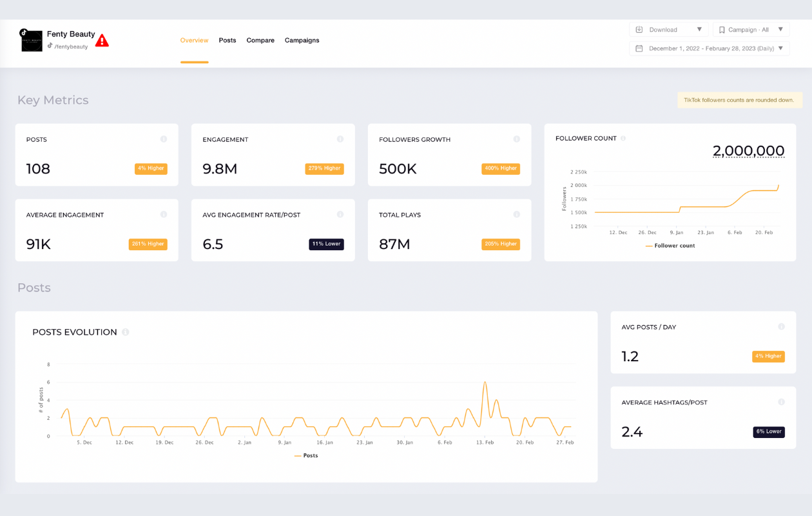The height and width of the screenshot is (516, 812).
Task: Click the 11% Lower engagement rate badge
Action: (327, 244)
